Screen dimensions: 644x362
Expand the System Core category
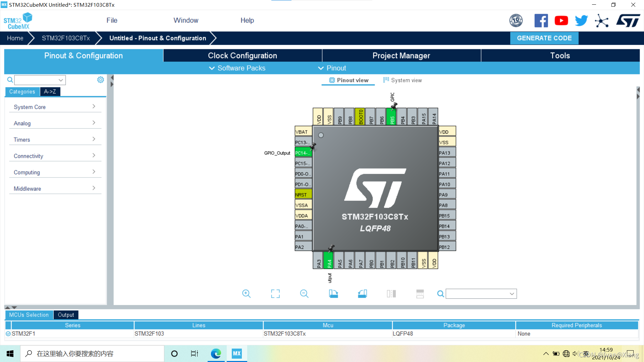55,107
